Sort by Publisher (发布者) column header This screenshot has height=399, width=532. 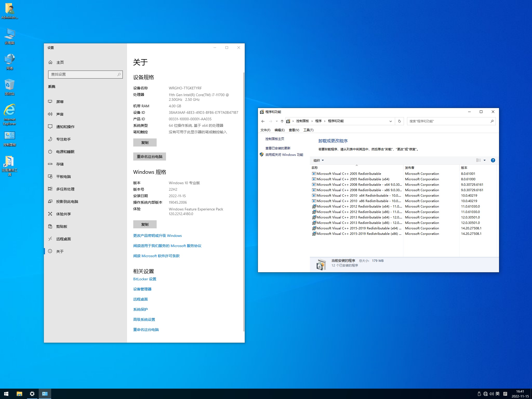pos(431,168)
